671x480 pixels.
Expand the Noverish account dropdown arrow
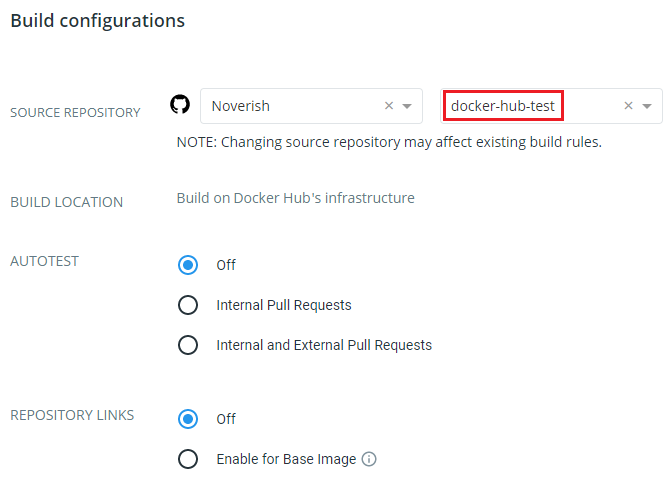pyautogui.click(x=407, y=106)
